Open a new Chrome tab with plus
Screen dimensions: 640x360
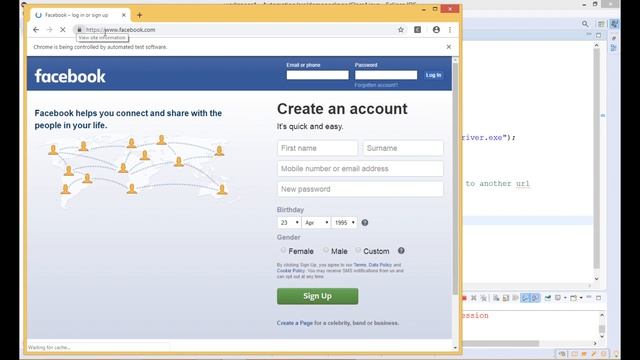[140, 15]
